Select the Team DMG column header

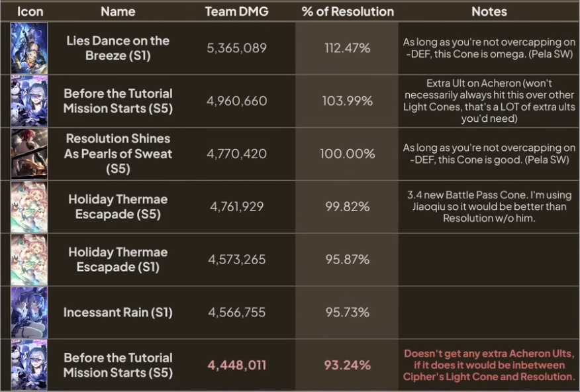pyautogui.click(x=237, y=11)
